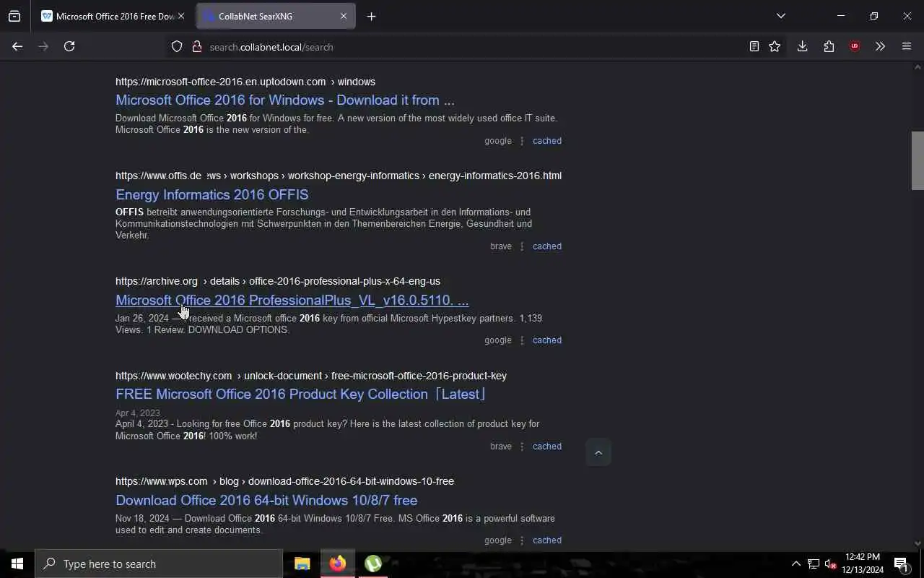This screenshot has height=578, width=924.
Task: Open the uBlock Origin extension
Action: coord(855,46)
